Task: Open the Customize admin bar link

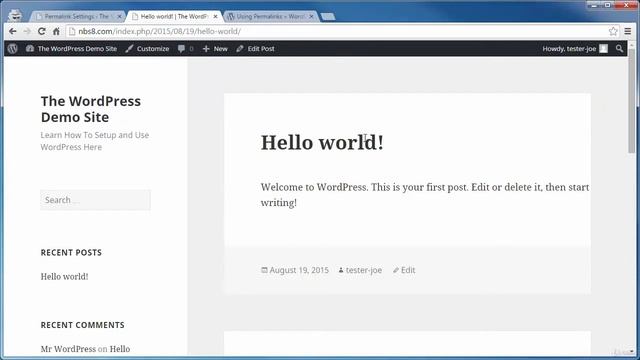Action: point(147,49)
